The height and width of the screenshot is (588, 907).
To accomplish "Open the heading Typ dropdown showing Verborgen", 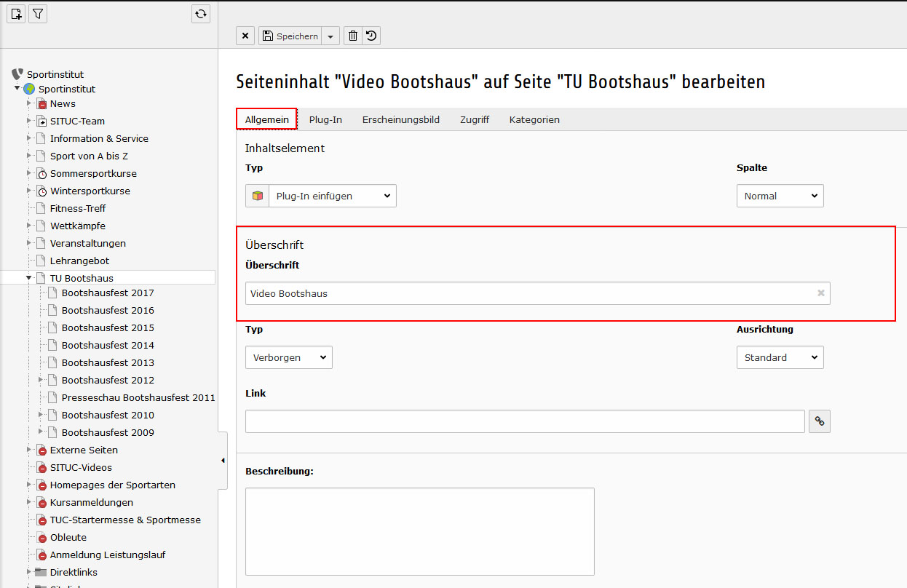I will (289, 357).
